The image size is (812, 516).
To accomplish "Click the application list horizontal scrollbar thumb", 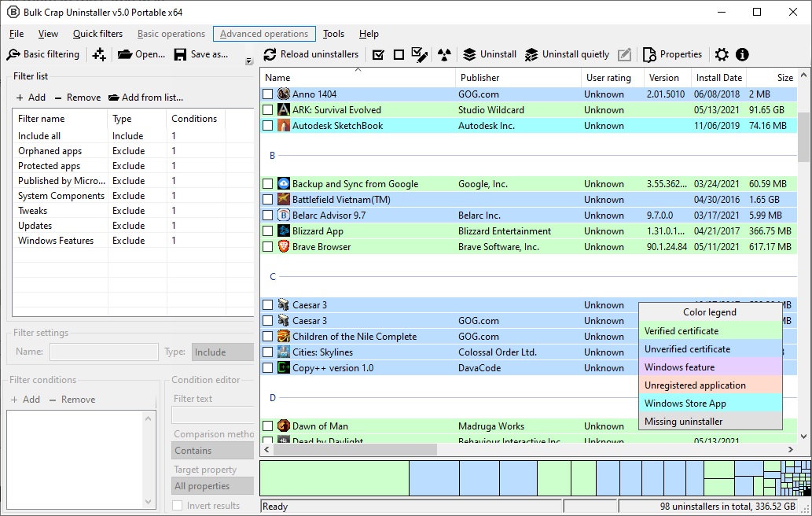I will point(355,450).
